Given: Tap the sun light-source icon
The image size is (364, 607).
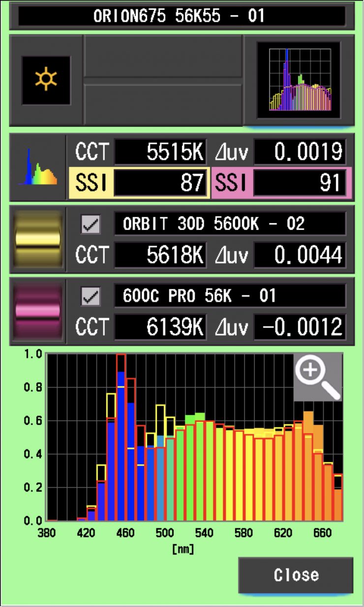Looking at the screenshot, I should [x=46, y=80].
